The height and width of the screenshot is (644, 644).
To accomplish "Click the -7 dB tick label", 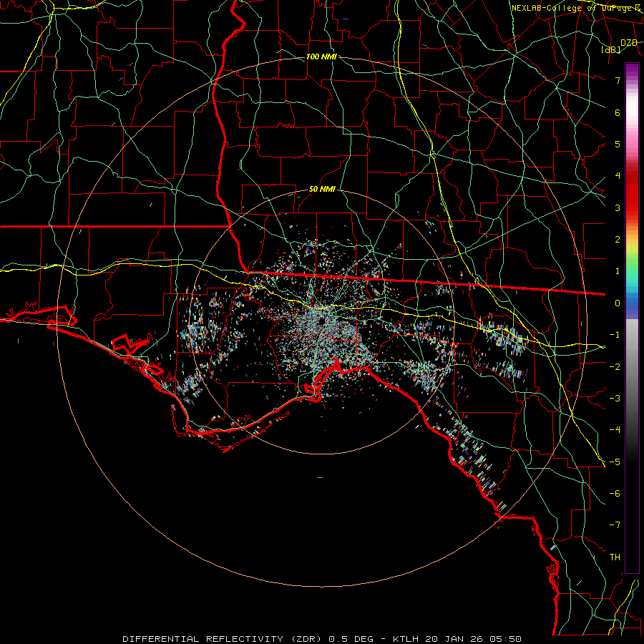I will click(615, 525).
